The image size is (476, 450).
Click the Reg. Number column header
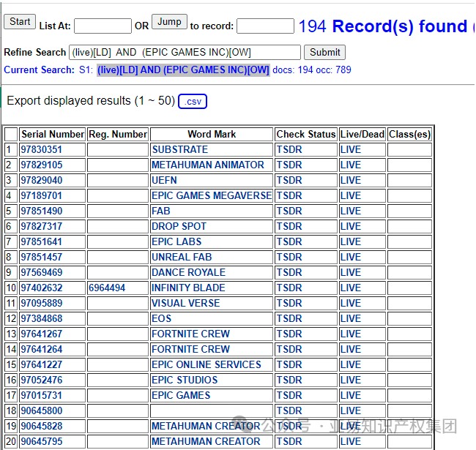pos(118,135)
